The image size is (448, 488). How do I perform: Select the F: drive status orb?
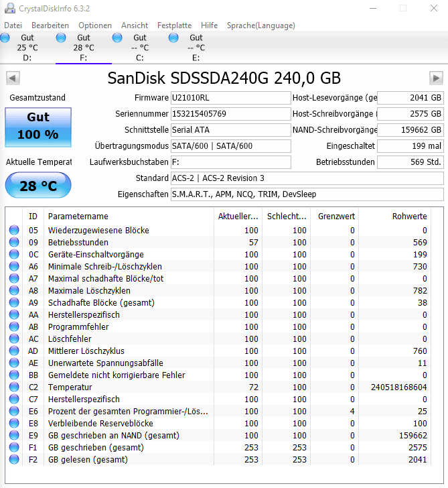coord(61,38)
